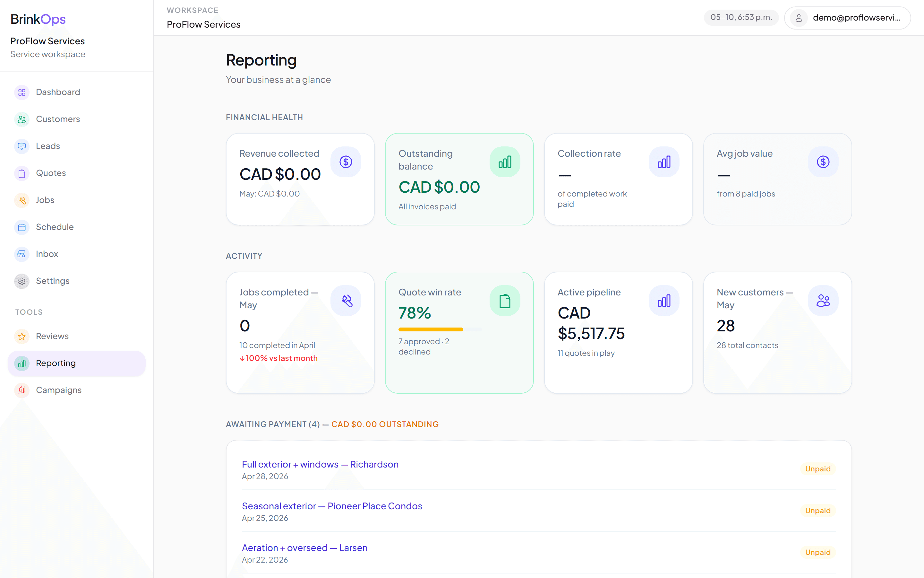Open Settings from sidebar
This screenshot has height=578, width=924.
pyautogui.click(x=76, y=281)
